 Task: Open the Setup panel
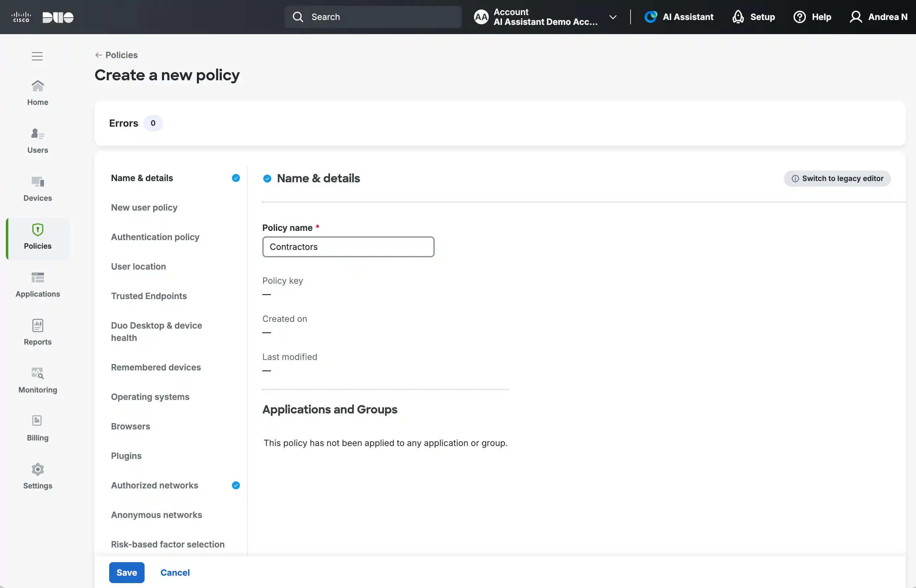pos(754,17)
